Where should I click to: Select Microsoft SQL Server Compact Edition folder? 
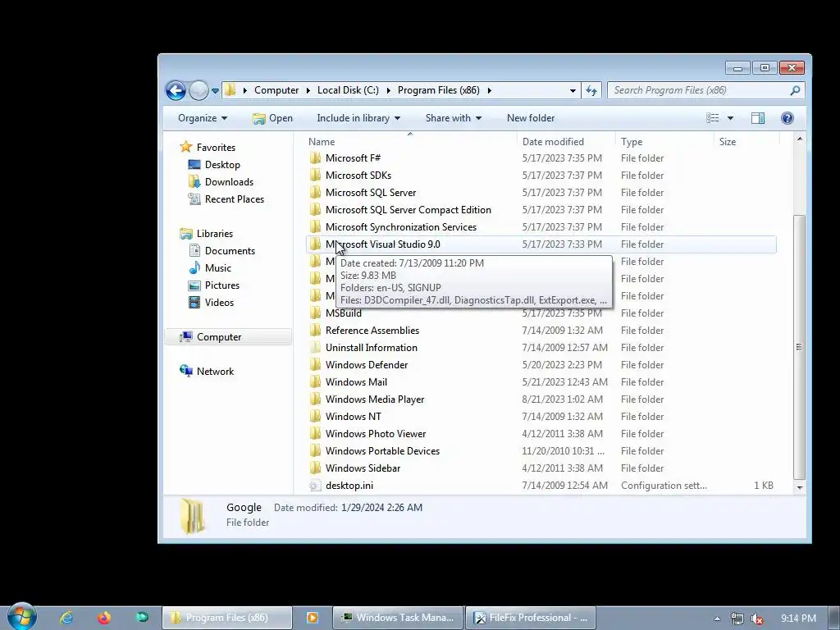click(409, 209)
